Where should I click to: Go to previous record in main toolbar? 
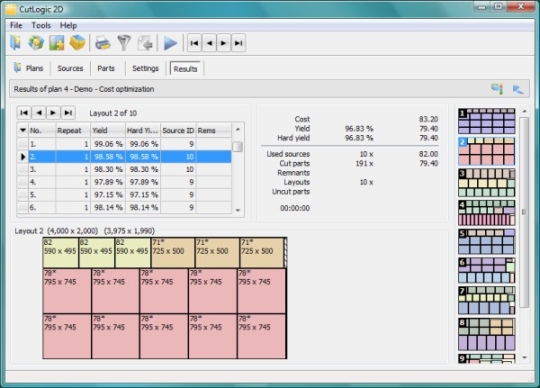tap(209, 43)
